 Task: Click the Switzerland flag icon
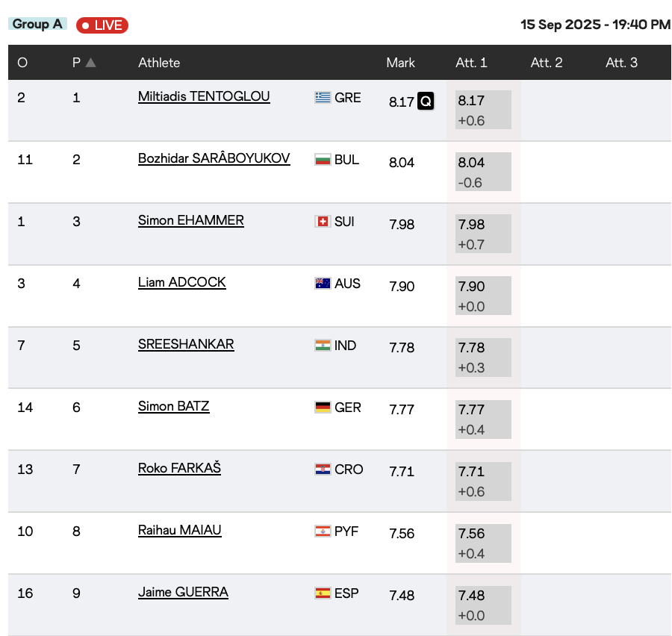point(323,222)
